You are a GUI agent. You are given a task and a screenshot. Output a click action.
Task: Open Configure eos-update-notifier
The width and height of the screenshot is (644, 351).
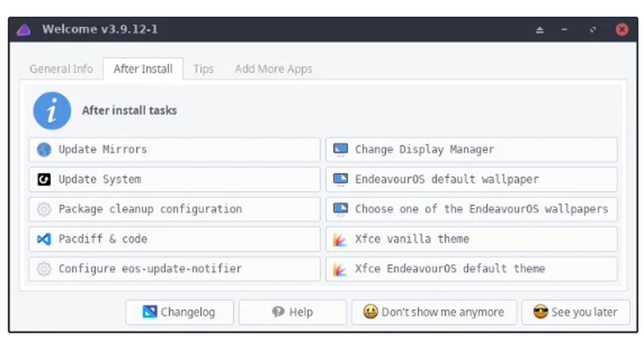click(x=175, y=269)
